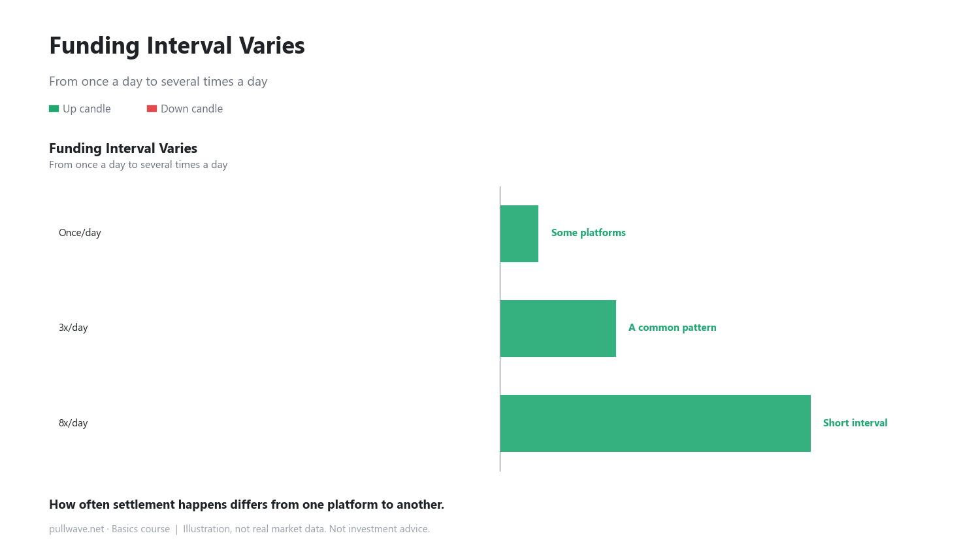Click the Some platforms annotation
The height and width of the screenshot is (546, 980).
(x=589, y=233)
